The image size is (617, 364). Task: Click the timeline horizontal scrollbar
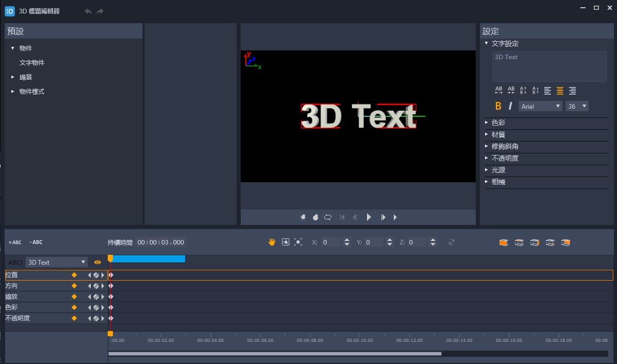point(275,354)
